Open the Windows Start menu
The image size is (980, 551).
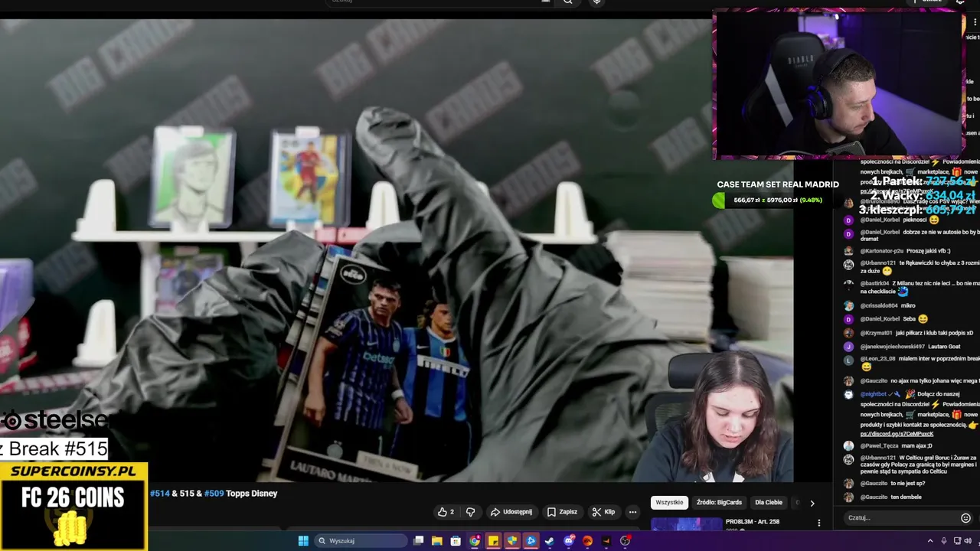[303, 541]
